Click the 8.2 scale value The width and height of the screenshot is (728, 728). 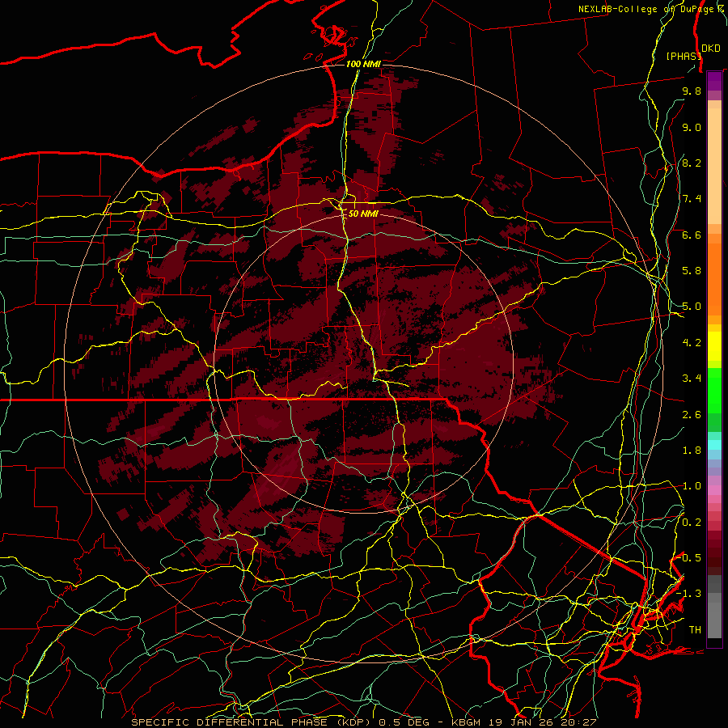click(x=692, y=163)
